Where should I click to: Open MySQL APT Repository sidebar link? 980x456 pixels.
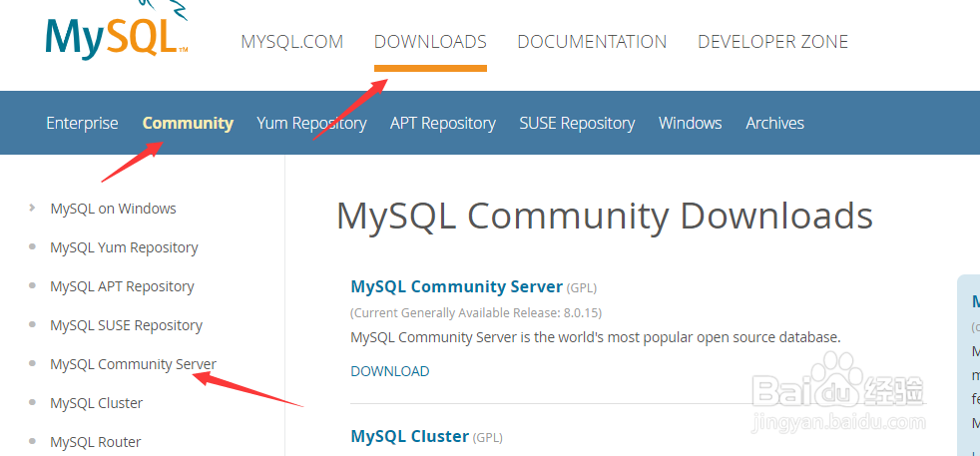coord(122,286)
